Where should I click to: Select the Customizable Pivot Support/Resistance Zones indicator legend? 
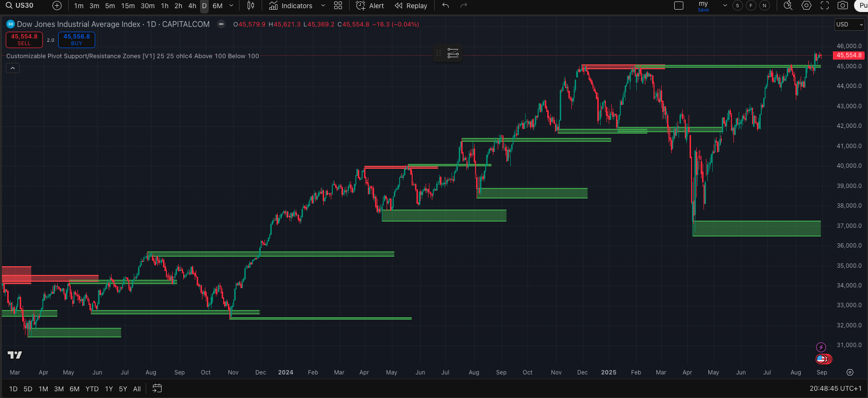(x=133, y=56)
